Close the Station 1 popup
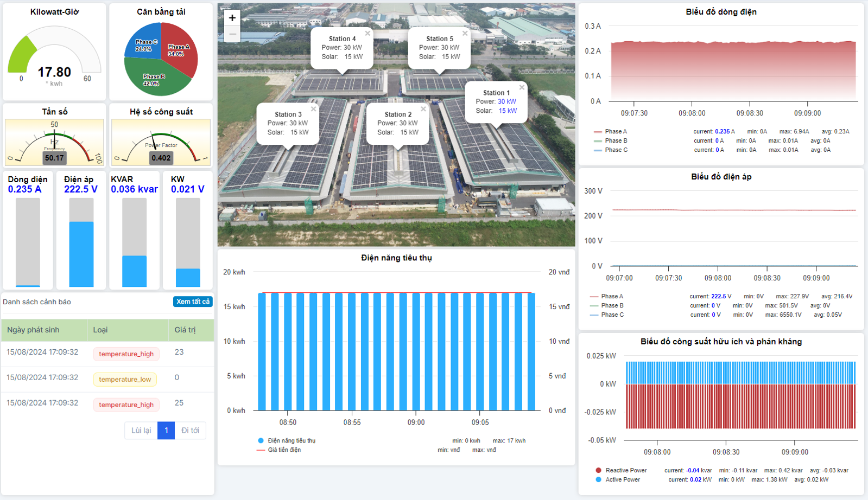This screenshot has height=500, width=868. [522, 87]
